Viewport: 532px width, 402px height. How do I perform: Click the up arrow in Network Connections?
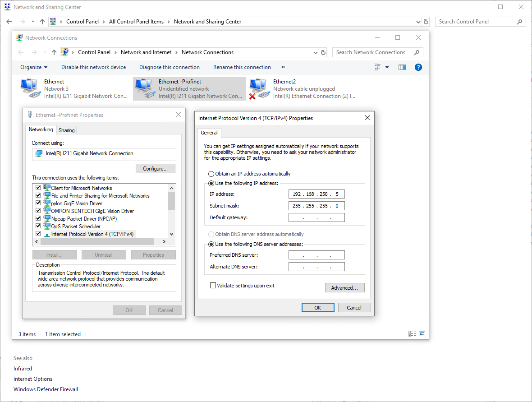(x=54, y=52)
